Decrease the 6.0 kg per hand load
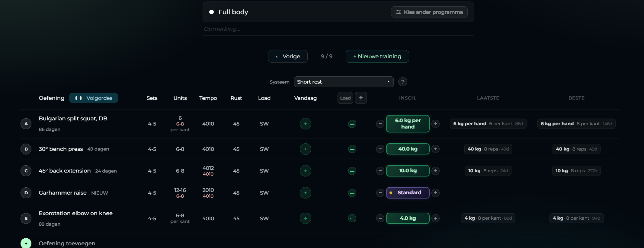This screenshot has width=644, height=248. click(x=380, y=124)
